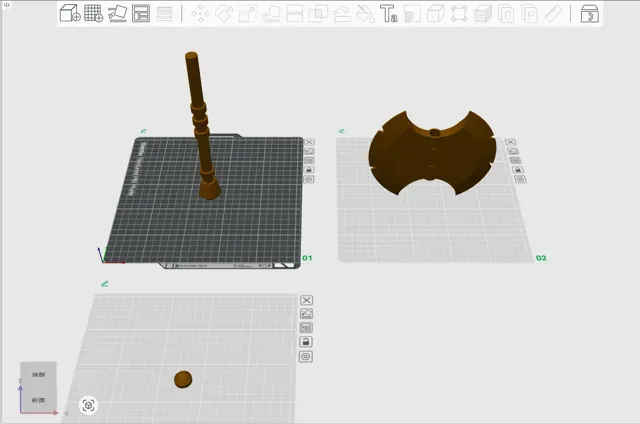Select the Cut tool in the toolbar
The width and height of the screenshot is (640, 424).
pos(295,13)
